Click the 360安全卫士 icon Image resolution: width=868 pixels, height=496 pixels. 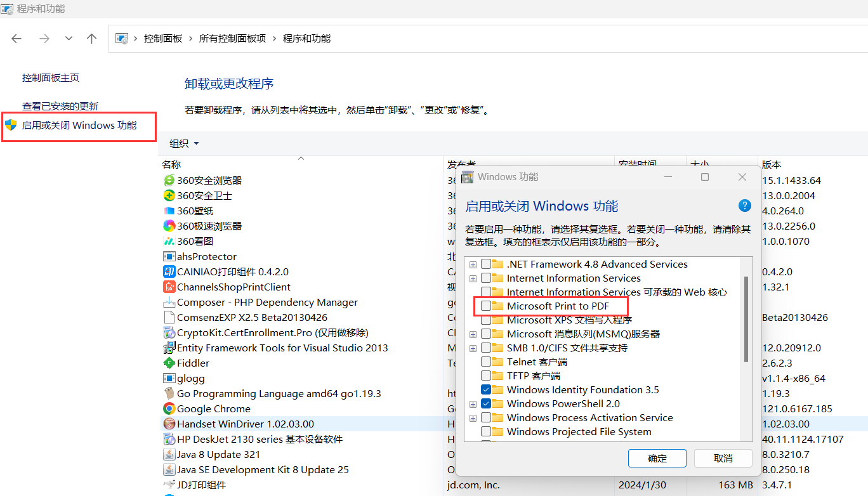click(169, 196)
